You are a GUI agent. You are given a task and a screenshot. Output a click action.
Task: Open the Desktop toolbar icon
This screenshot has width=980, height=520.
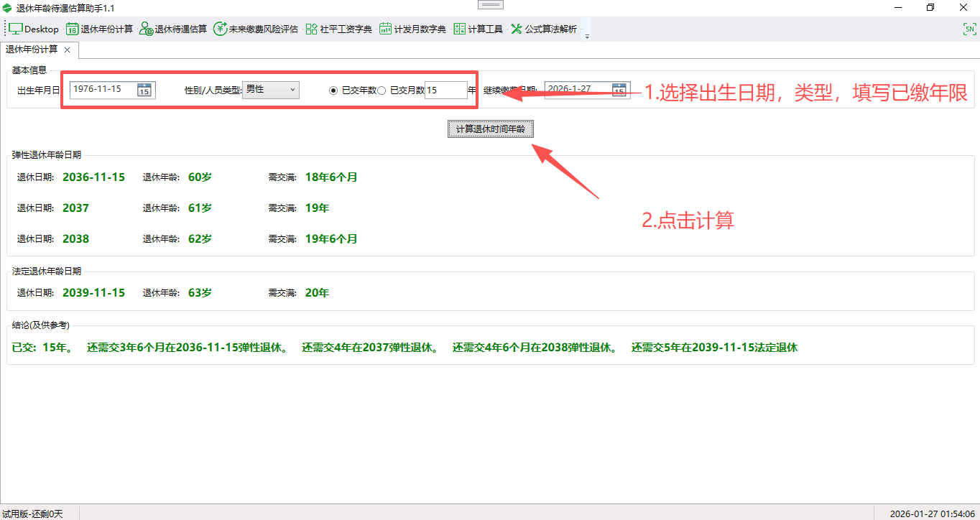(30, 29)
